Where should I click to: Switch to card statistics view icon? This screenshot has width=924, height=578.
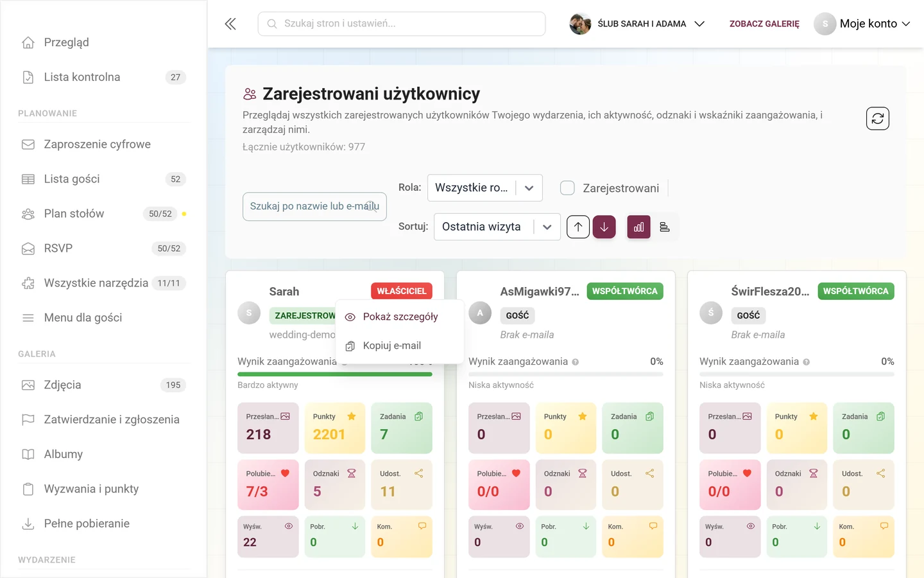[x=638, y=227]
